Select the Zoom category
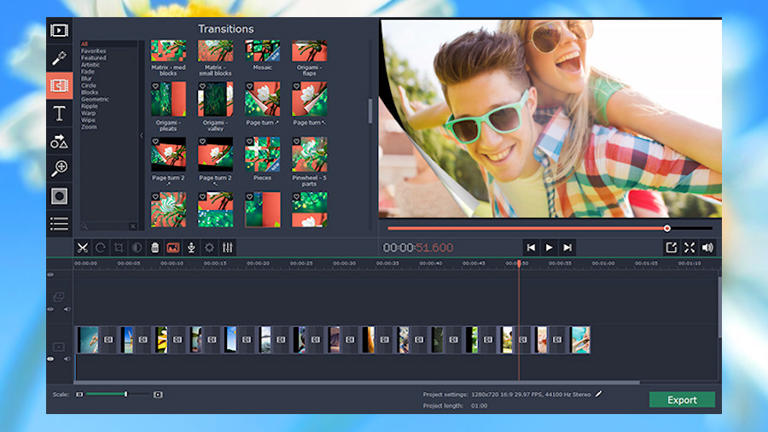 point(89,127)
